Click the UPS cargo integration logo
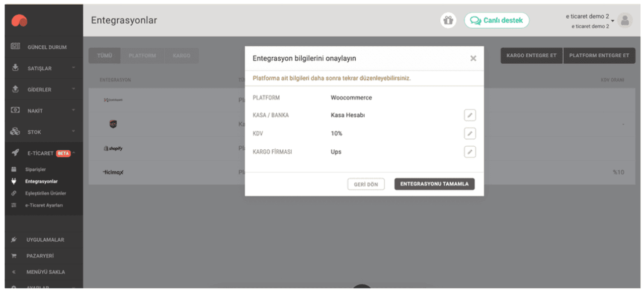 pyautogui.click(x=114, y=124)
